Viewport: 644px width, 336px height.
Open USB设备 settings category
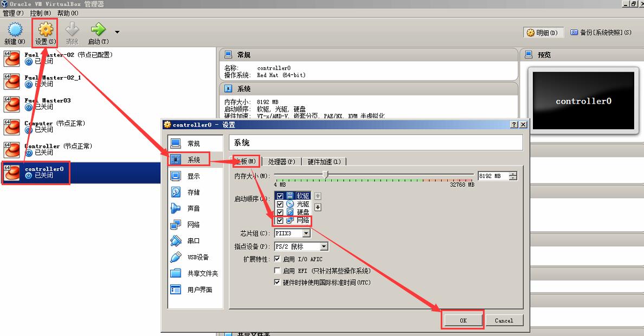195,257
